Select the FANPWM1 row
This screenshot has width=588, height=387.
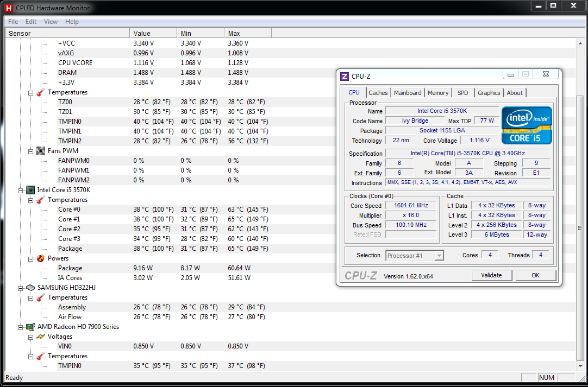[x=290, y=170]
